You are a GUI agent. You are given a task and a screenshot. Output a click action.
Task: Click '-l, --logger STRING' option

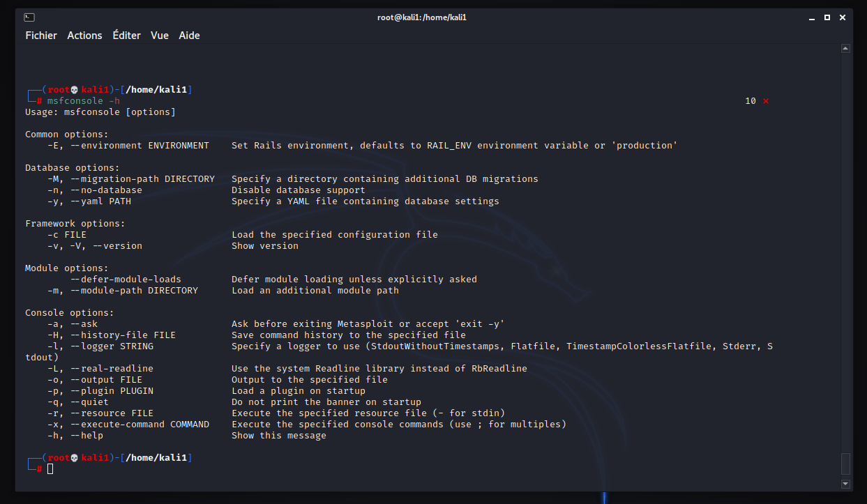click(100, 346)
